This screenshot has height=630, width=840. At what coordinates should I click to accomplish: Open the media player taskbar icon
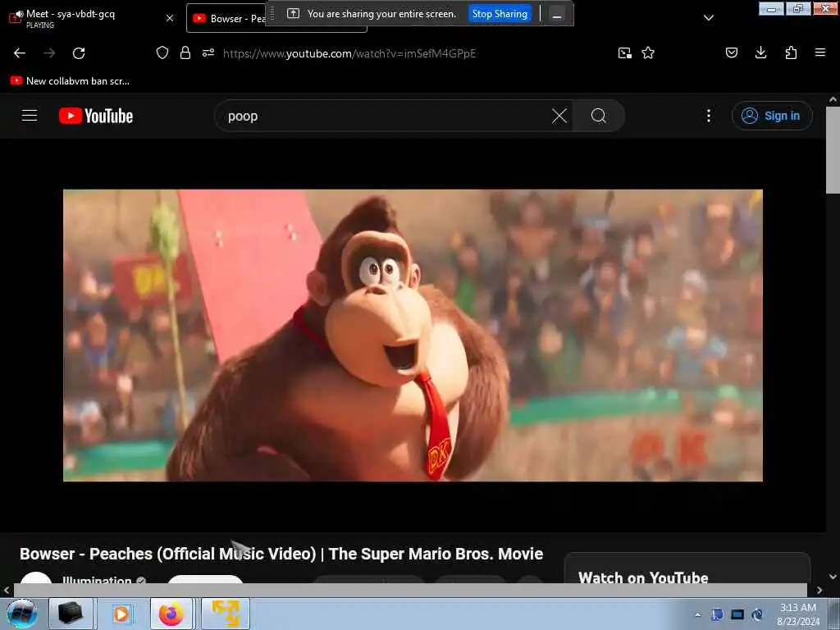pos(121,614)
